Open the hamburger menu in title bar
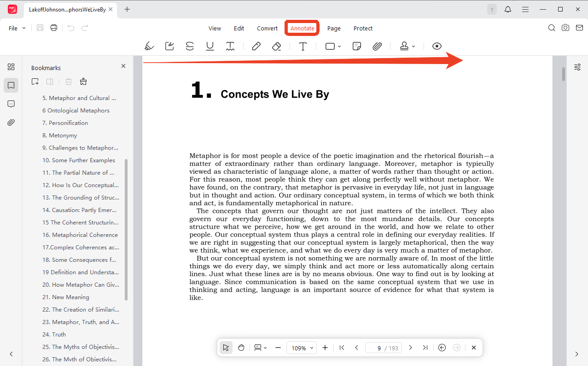 coord(525,9)
